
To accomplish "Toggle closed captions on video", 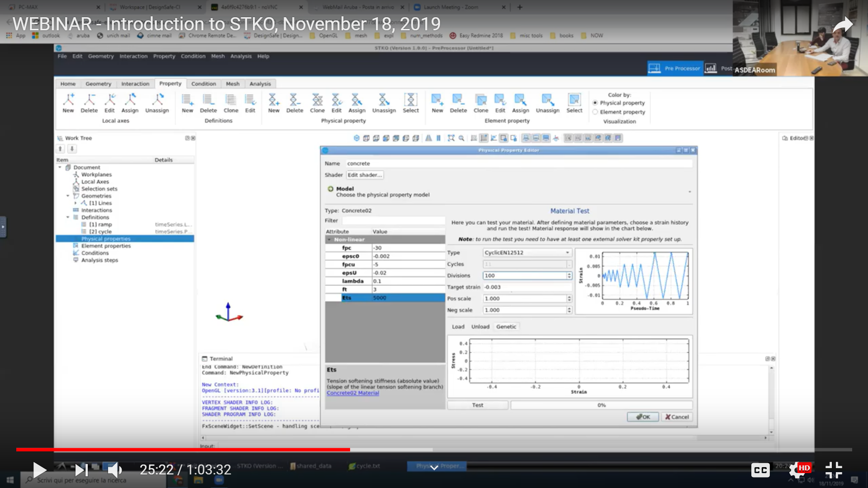I will [760, 470].
